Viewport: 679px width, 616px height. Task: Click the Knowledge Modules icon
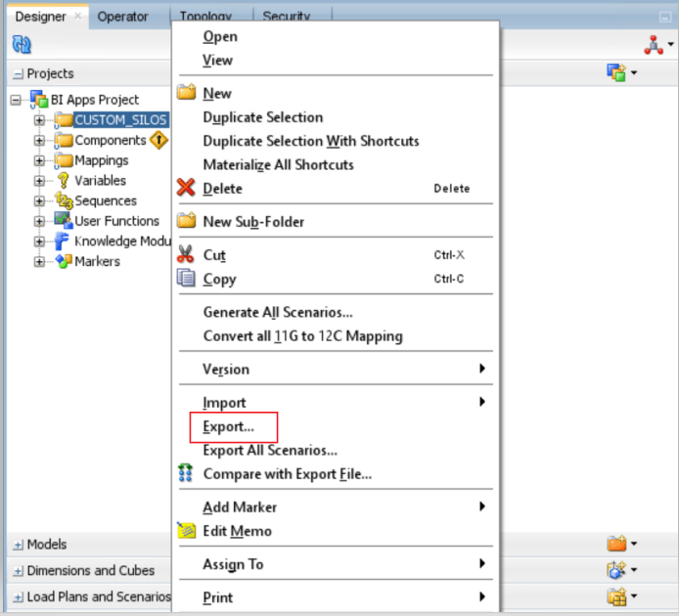[x=63, y=242]
